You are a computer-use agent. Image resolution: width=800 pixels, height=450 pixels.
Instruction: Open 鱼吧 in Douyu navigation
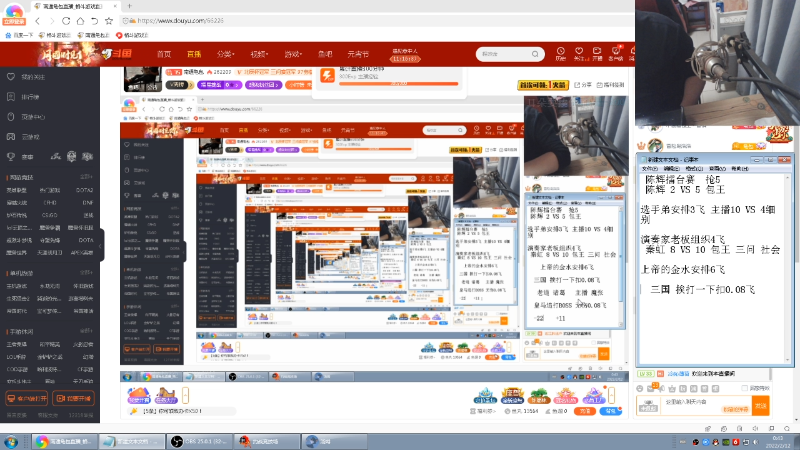click(x=325, y=54)
